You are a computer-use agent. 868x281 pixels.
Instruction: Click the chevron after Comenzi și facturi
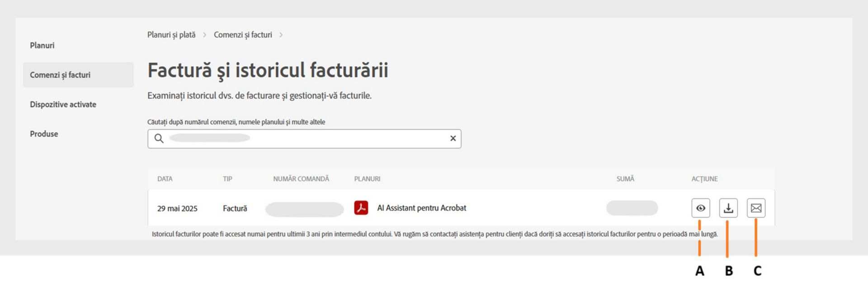(281, 35)
